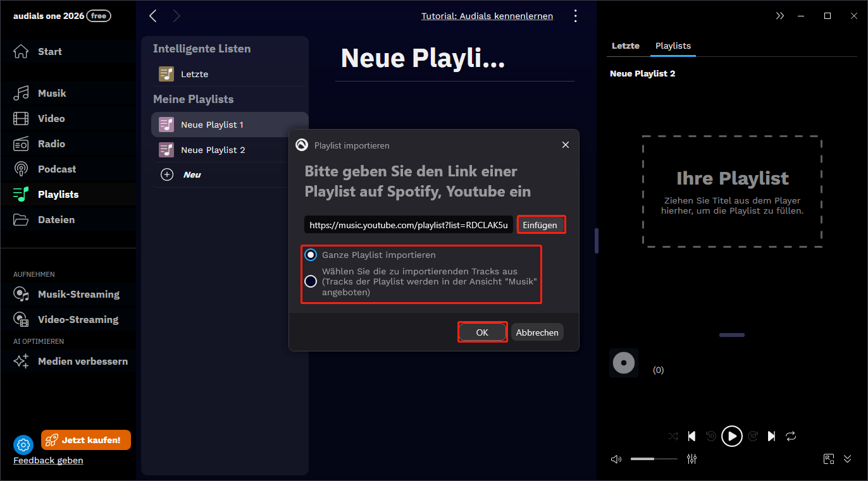Switch to the Playlists tab
868x481 pixels.
click(x=673, y=46)
